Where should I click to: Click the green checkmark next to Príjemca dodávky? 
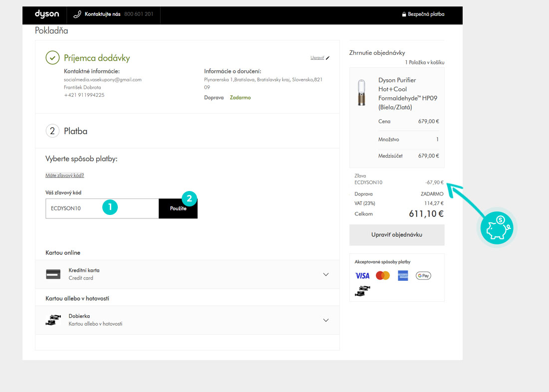click(52, 58)
